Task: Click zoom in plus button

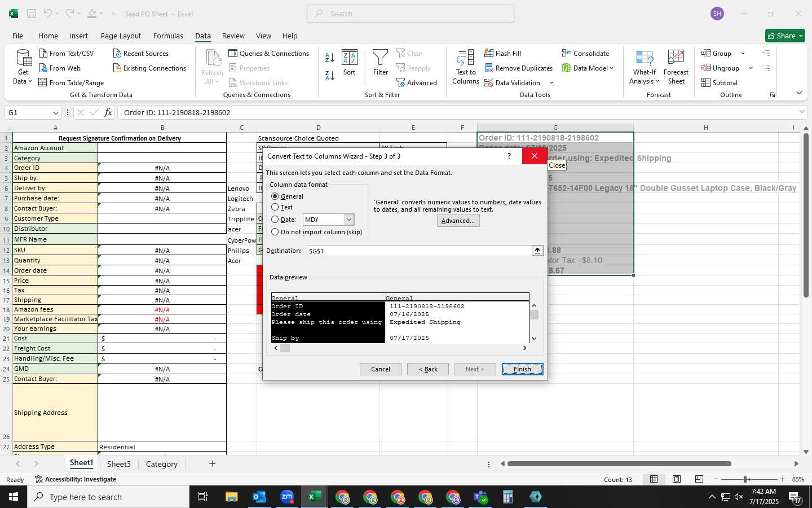Action: pos(782,479)
